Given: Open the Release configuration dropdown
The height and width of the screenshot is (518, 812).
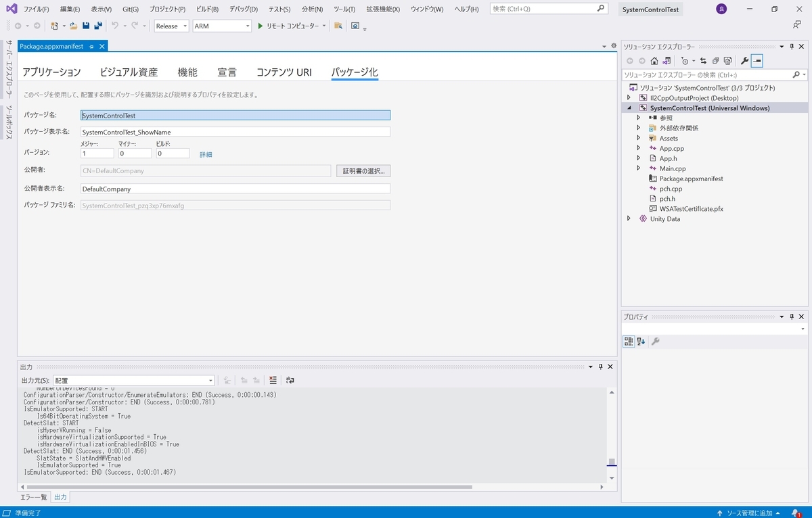Looking at the screenshot, I should click(171, 26).
